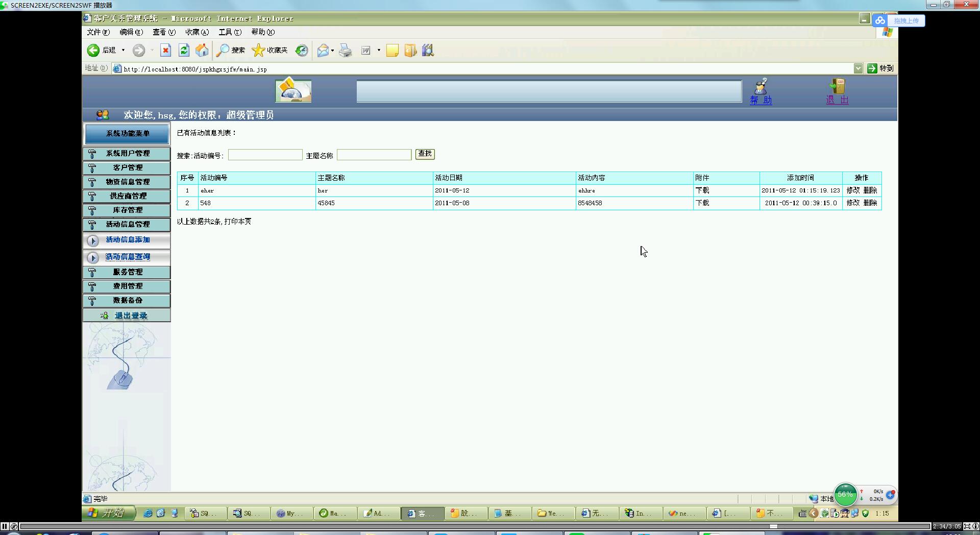Click the History icon in IE toolbar
The width and height of the screenshot is (980, 535).
(x=302, y=50)
